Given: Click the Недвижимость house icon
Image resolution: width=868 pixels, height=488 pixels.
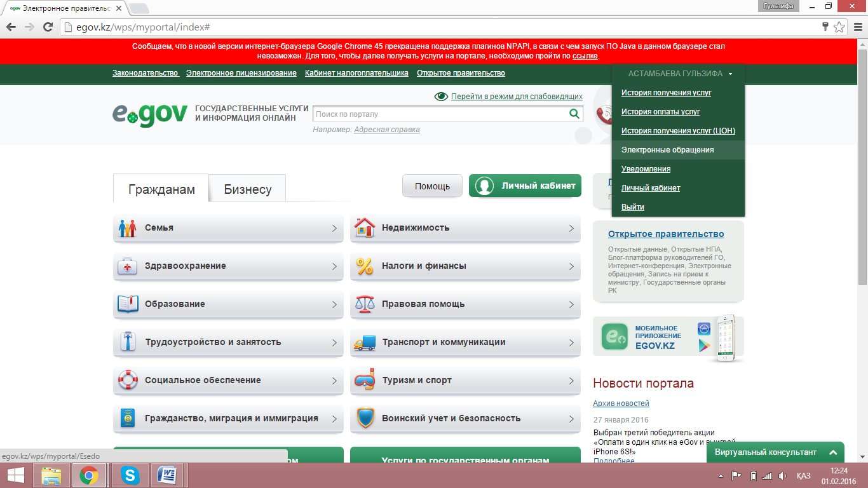Looking at the screenshot, I should pyautogui.click(x=365, y=227).
